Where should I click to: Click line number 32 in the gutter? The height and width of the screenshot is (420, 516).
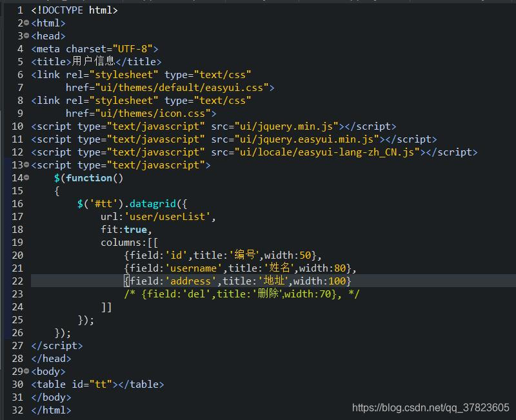(17, 410)
